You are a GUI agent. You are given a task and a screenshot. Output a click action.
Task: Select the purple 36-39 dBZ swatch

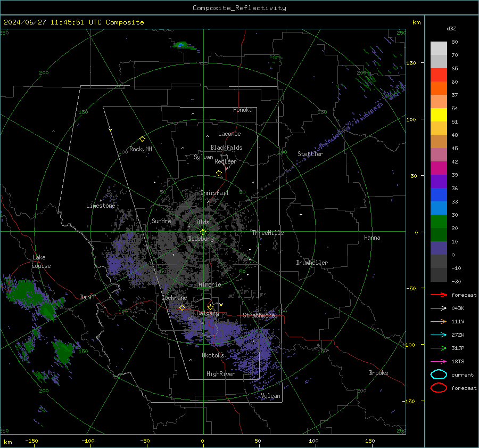pyautogui.click(x=439, y=182)
